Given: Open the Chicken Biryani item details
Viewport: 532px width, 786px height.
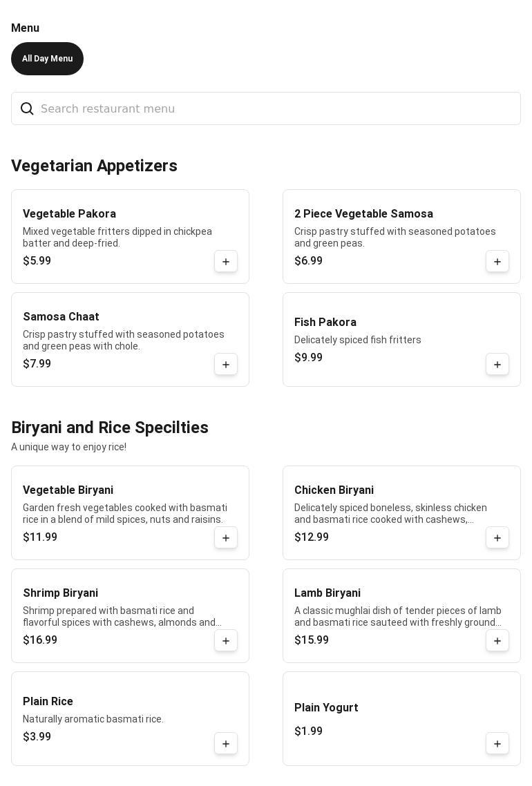Looking at the screenshot, I should click(x=334, y=490).
